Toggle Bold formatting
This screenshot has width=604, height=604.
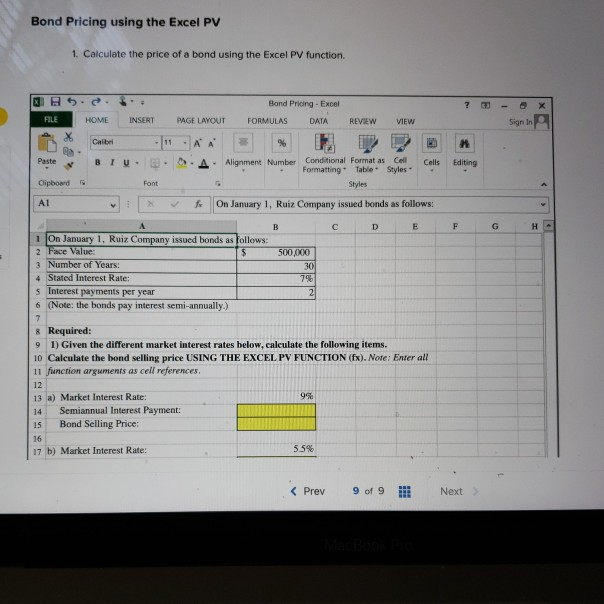click(x=97, y=163)
